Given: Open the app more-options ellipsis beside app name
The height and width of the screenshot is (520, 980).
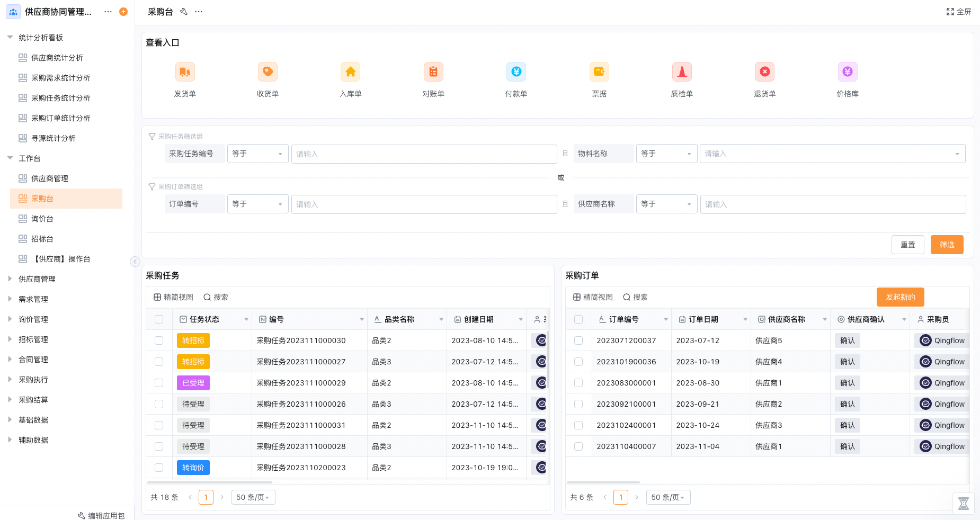Looking at the screenshot, I should coord(108,12).
